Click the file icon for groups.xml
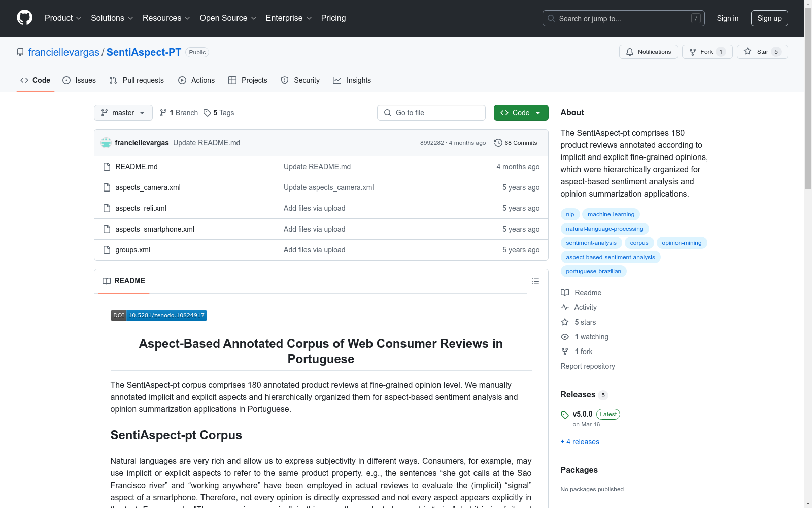812x508 pixels. pyautogui.click(x=107, y=250)
